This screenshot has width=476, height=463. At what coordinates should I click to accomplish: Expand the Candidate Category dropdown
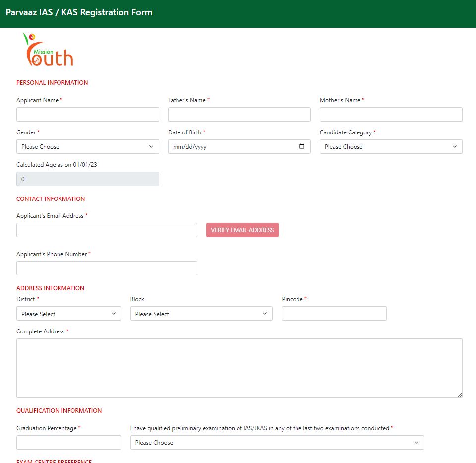click(391, 147)
